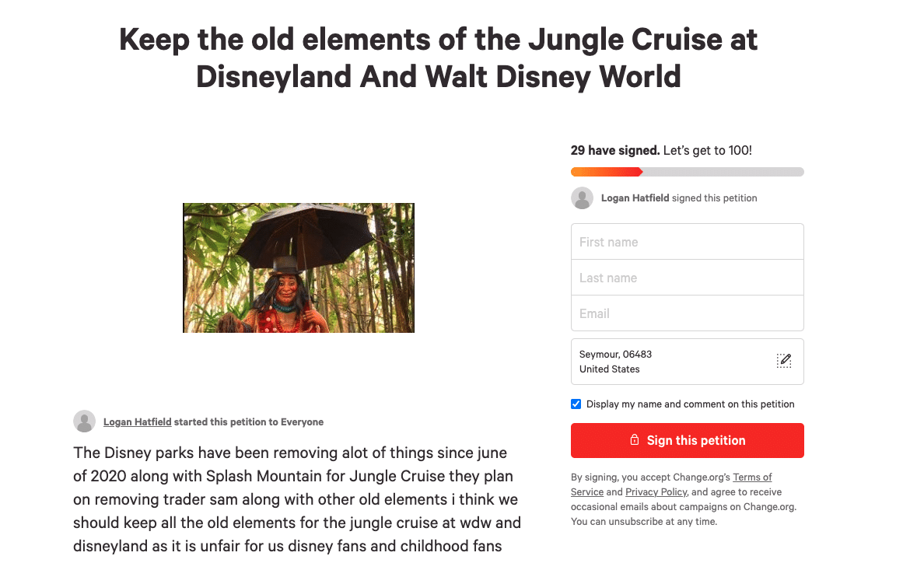The width and height of the screenshot is (924, 584).
Task: Click the Display my name label text
Action: coord(690,404)
